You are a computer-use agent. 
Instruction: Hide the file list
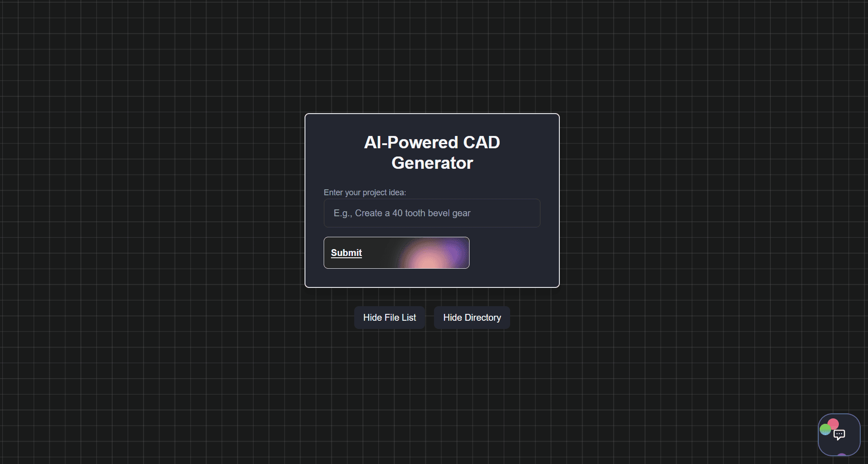tap(389, 318)
